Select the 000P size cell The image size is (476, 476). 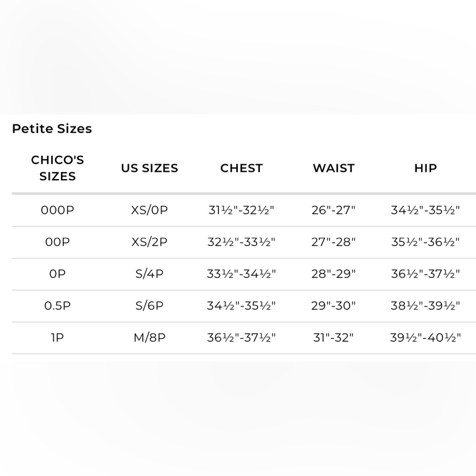(x=58, y=210)
